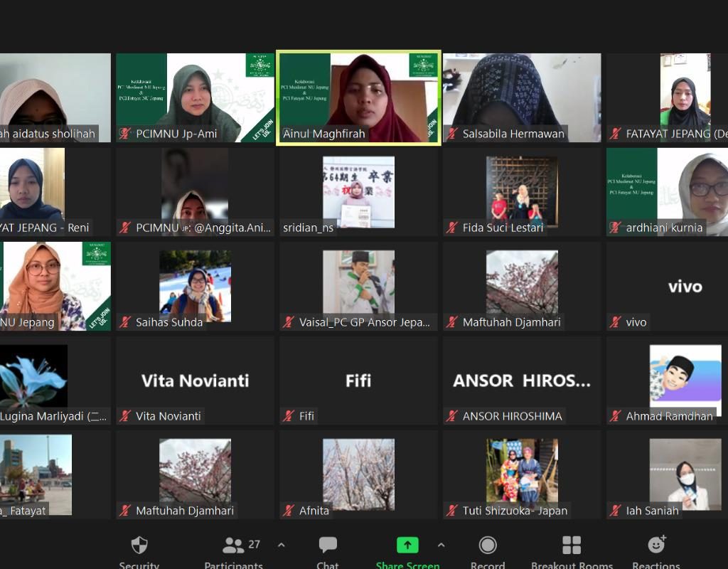Open the Reactions emoji icon
The width and height of the screenshot is (728, 569).
(656, 546)
